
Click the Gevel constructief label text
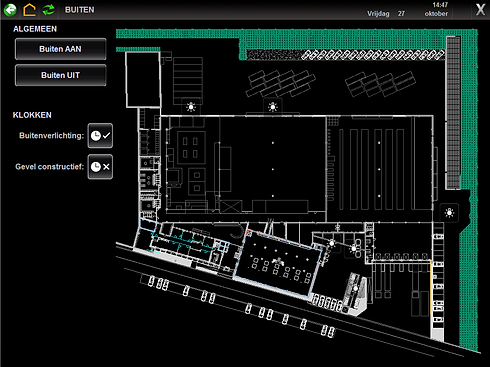pos(50,167)
